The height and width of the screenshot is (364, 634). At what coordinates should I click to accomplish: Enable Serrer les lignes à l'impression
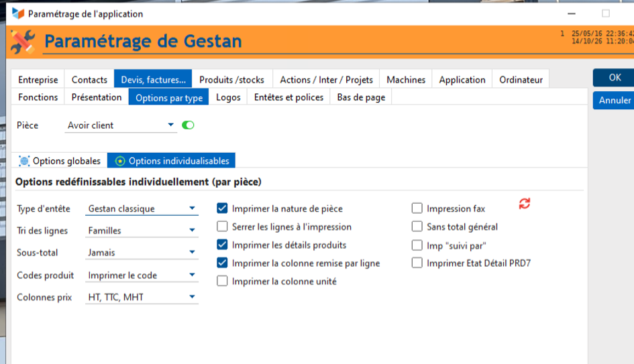pyautogui.click(x=222, y=226)
